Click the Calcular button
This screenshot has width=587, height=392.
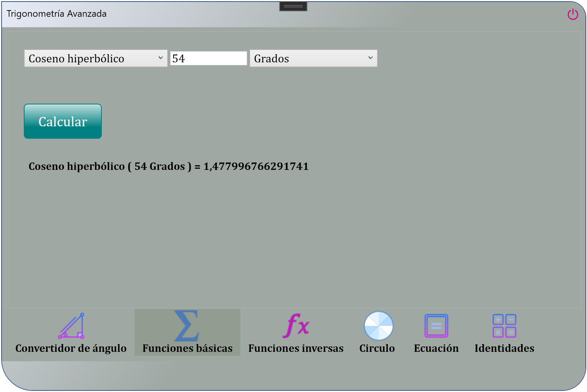click(63, 121)
